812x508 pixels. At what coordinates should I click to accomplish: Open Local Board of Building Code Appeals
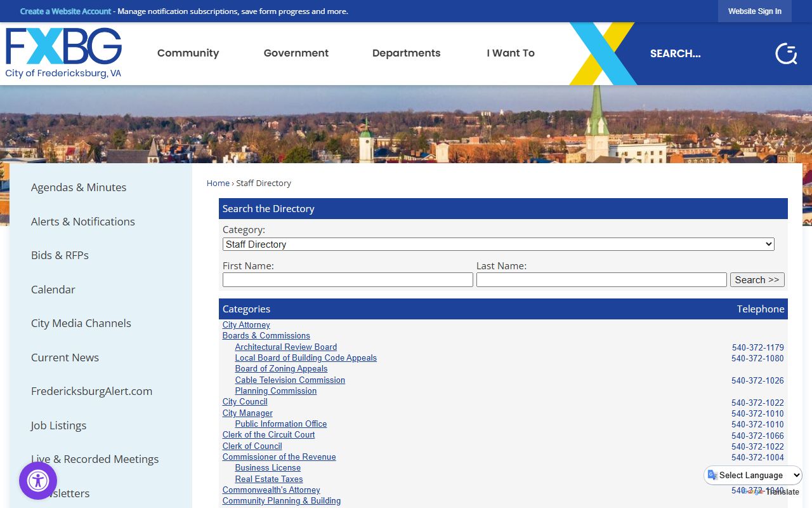(x=306, y=358)
